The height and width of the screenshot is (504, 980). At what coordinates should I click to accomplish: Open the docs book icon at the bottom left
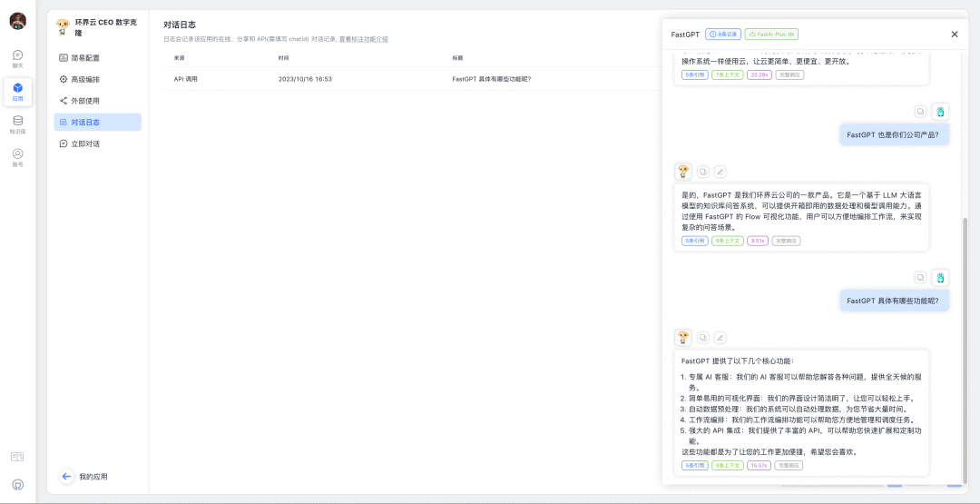pos(17,457)
